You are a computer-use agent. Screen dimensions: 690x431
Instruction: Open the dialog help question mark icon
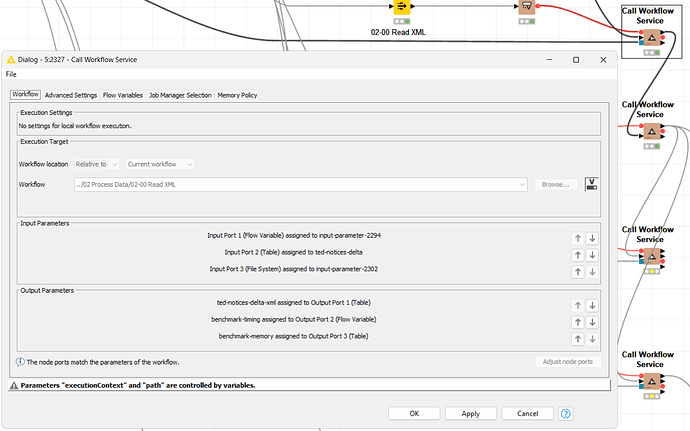pos(566,413)
